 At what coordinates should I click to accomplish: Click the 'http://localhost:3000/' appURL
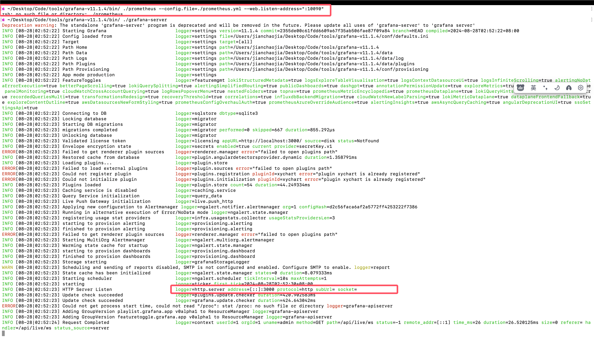271,141
